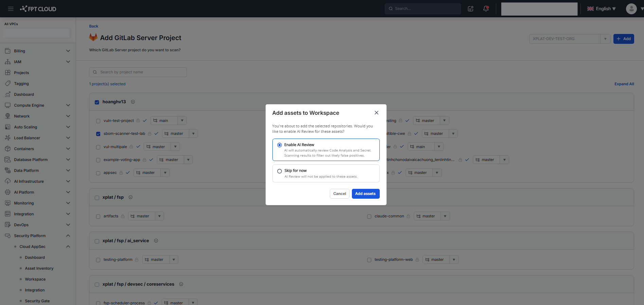Toggle the hoanghv13 group checkbox
Screen dimensions: 644x305
point(97,102)
